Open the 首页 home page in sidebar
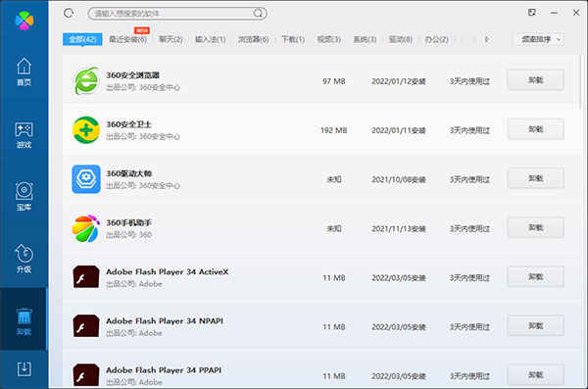588x389 pixels. click(x=24, y=72)
